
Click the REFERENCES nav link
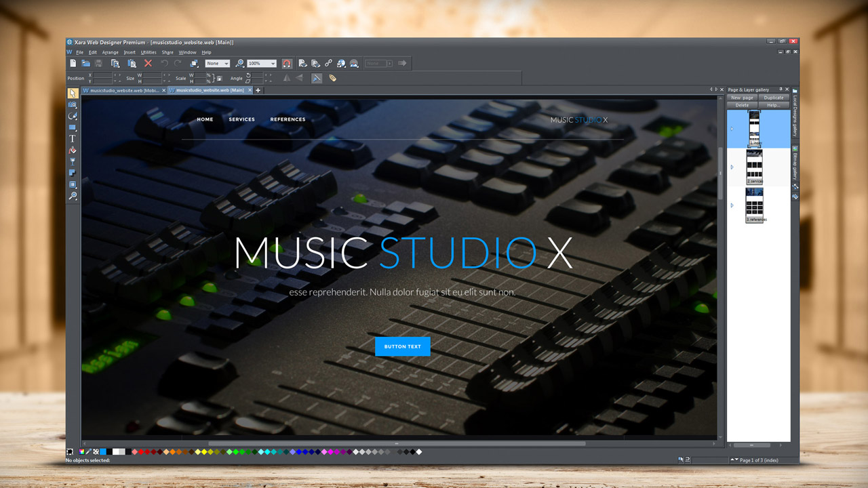click(x=288, y=119)
